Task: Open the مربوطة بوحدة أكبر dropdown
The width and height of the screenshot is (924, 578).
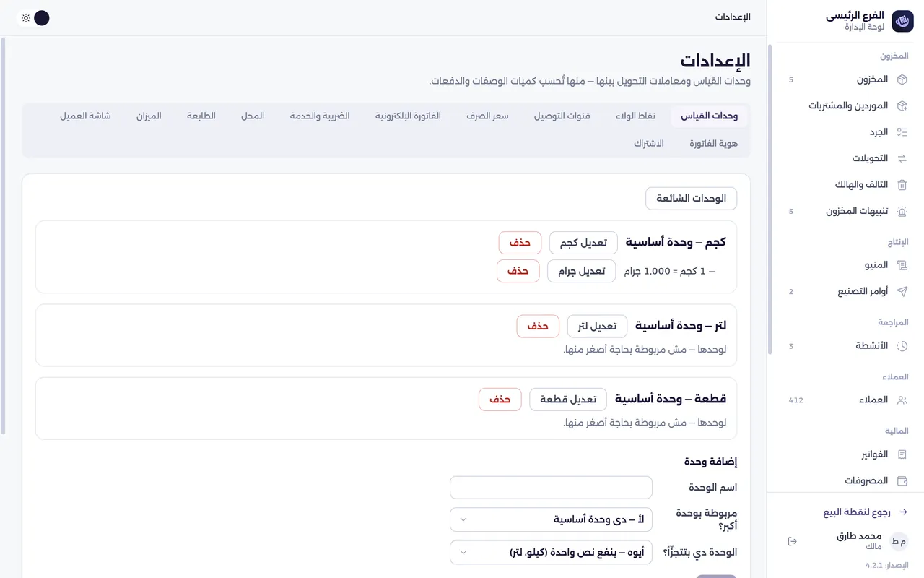Action: tap(551, 519)
